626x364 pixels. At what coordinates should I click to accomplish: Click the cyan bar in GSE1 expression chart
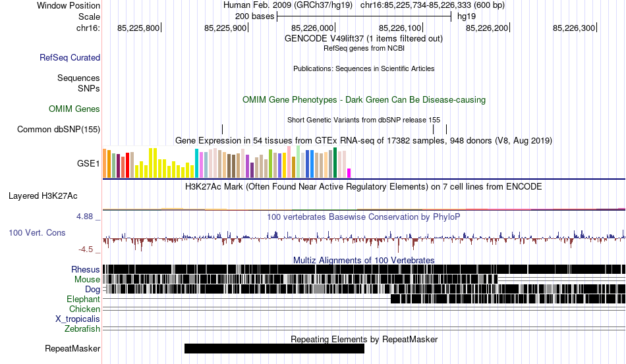196,163
